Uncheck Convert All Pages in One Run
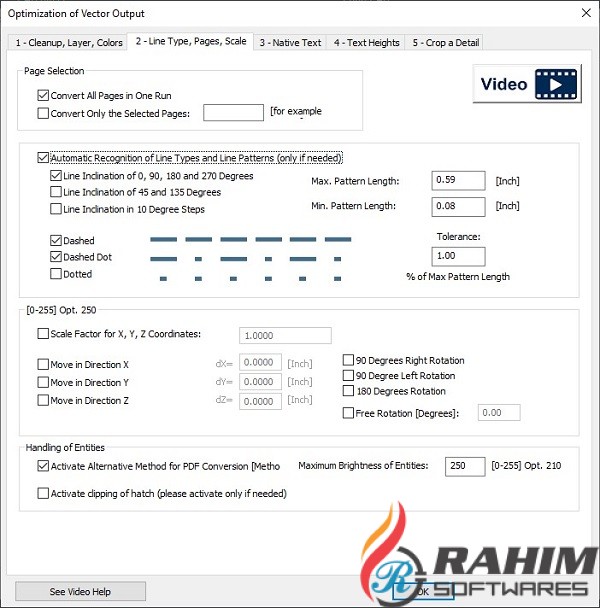Image resolution: width=600 pixels, height=608 pixels. [x=43, y=95]
